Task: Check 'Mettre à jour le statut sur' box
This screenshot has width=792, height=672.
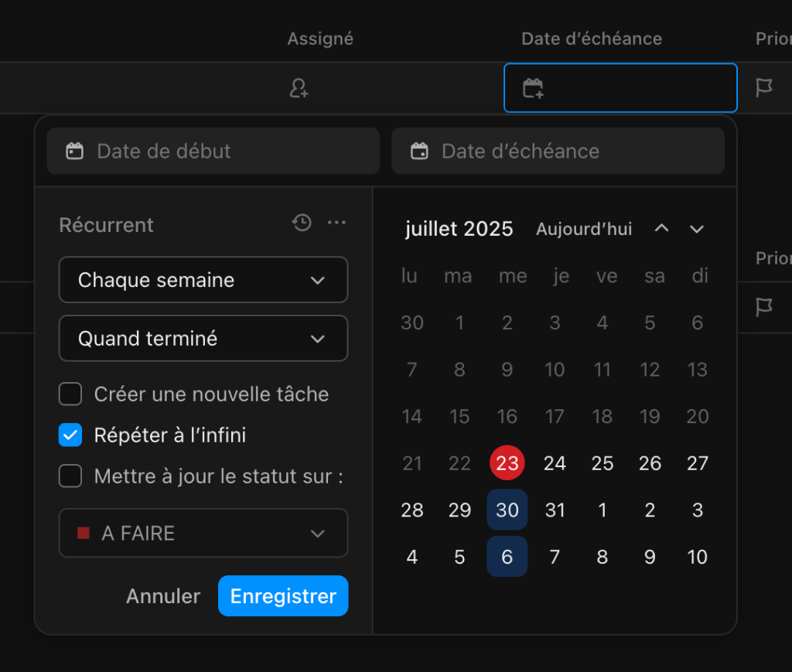Action: pos(70,476)
